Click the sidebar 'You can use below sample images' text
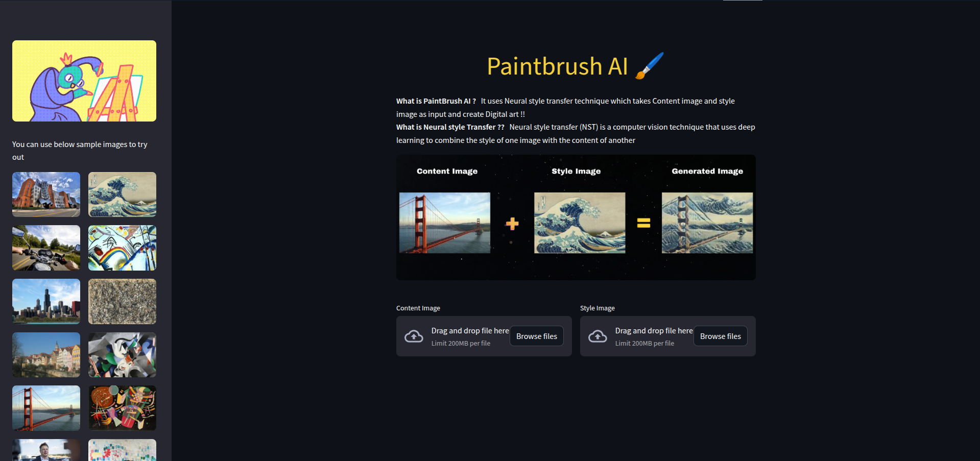 point(80,151)
